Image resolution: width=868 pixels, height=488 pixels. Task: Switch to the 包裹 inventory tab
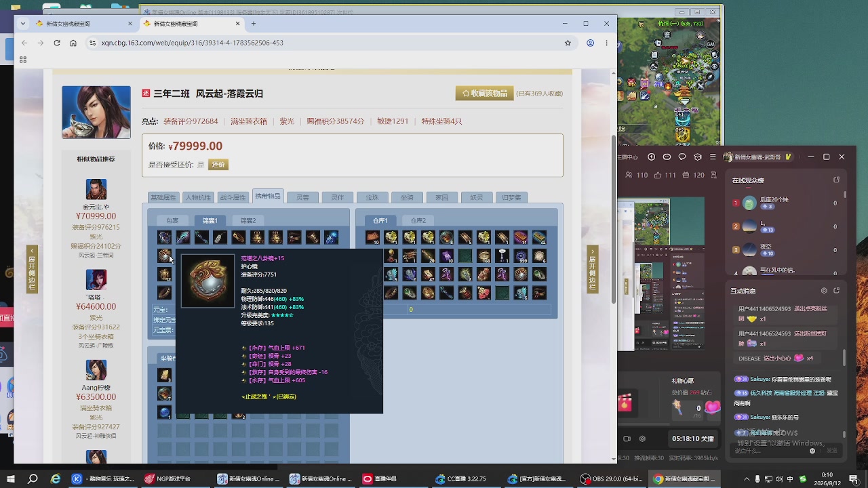[x=172, y=220]
